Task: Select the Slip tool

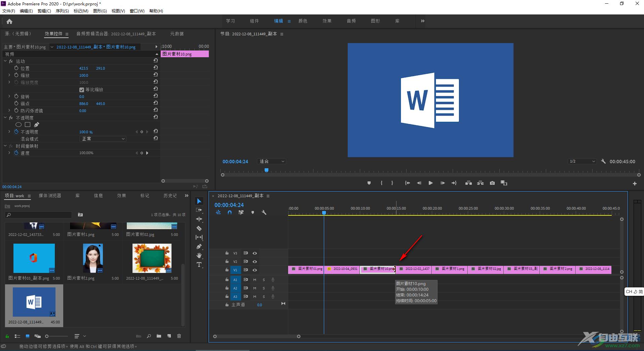Action: pyautogui.click(x=199, y=237)
